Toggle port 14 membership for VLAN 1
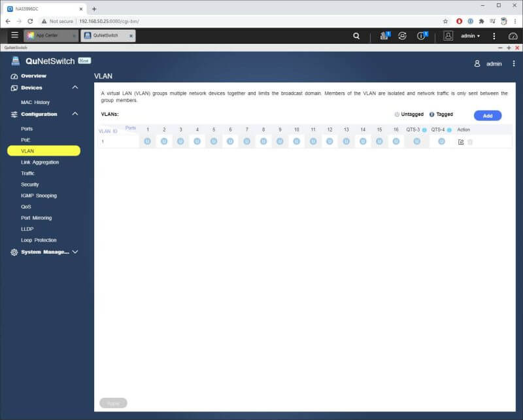Viewport: 523px width, 420px height. 363,141
